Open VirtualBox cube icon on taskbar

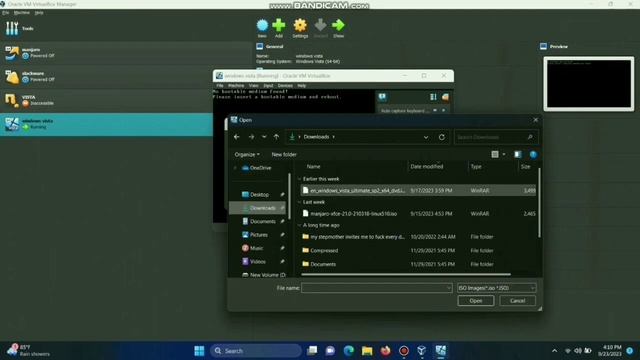coord(422,351)
